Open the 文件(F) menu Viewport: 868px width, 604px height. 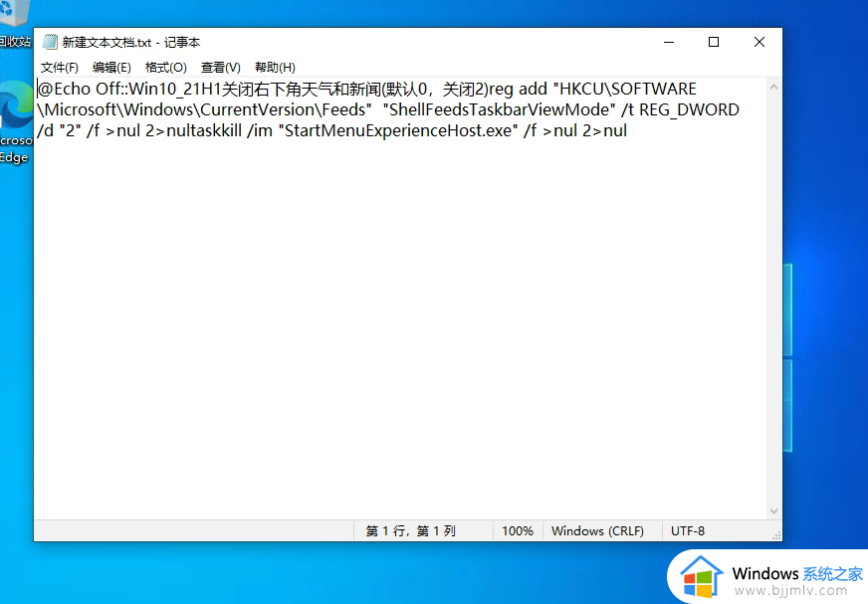tap(60, 68)
